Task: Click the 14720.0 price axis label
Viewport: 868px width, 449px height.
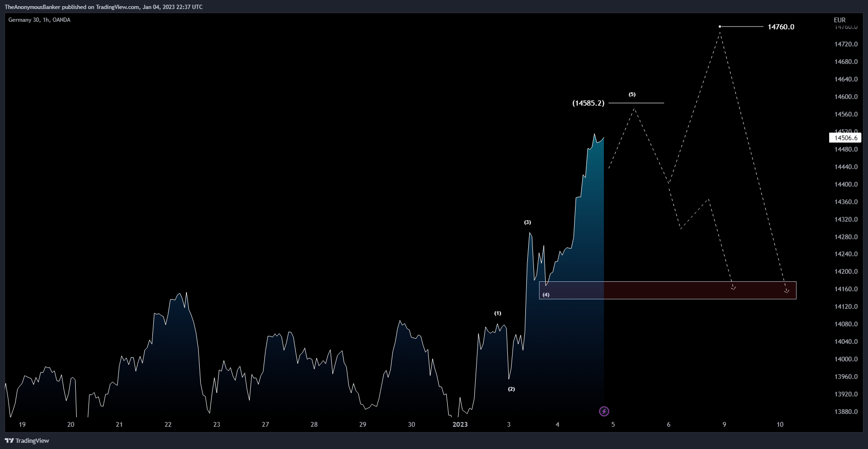Action: 846,44
